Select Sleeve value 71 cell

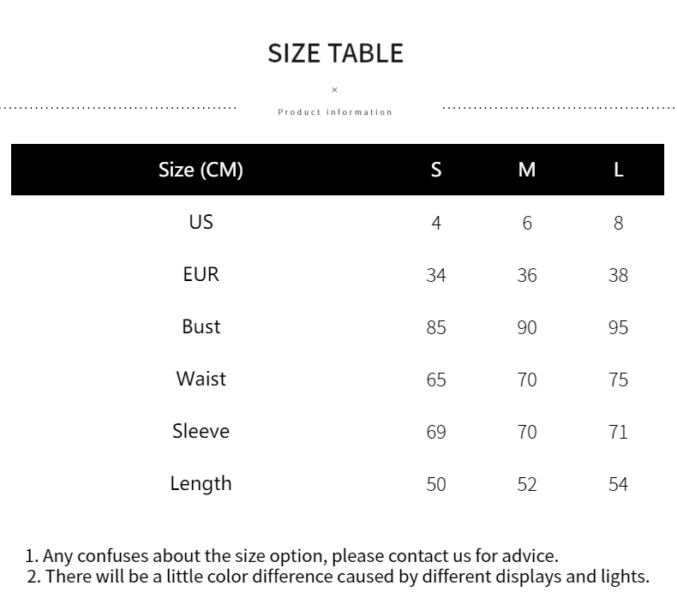[x=618, y=432]
